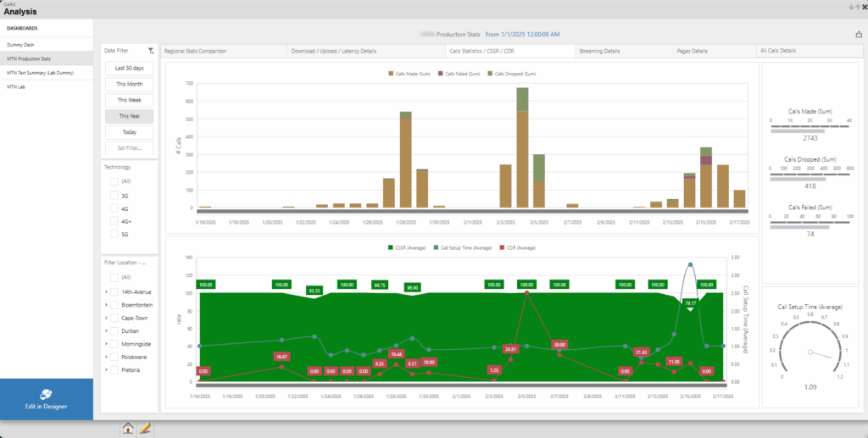Select the Last 30 days filter button
The height and width of the screenshot is (438, 868).
coord(129,69)
